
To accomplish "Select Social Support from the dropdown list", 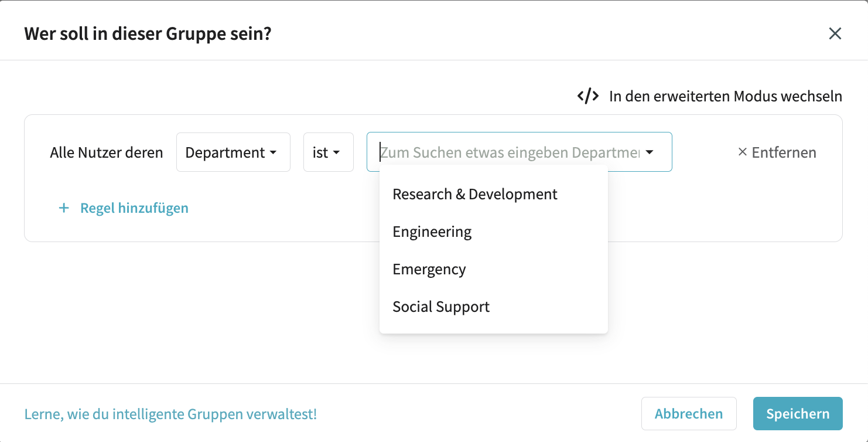I will [440, 306].
